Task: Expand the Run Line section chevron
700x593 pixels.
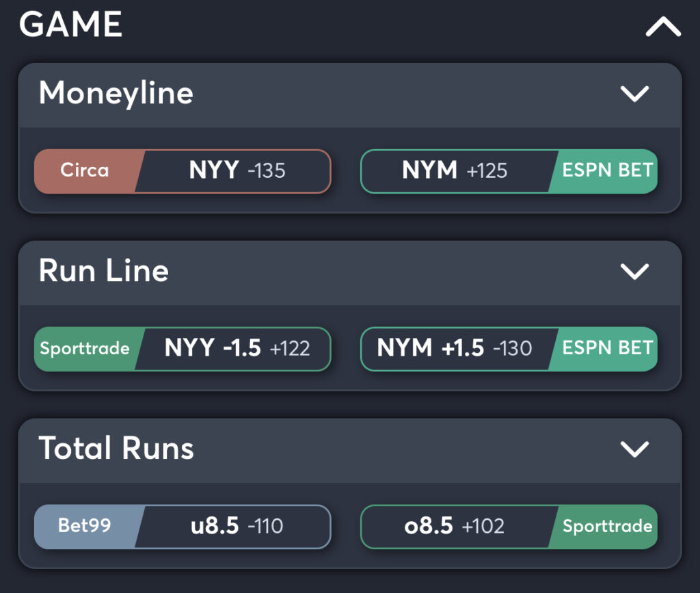Action: [x=636, y=272]
